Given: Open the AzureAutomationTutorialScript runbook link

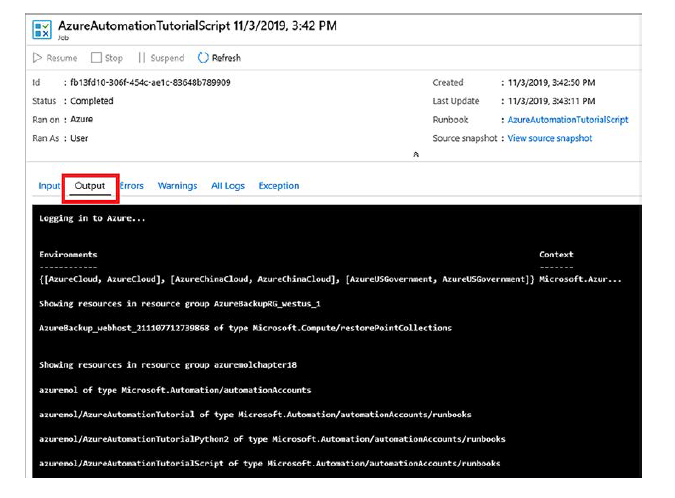Looking at the screenshot, I should coord(567,120).
